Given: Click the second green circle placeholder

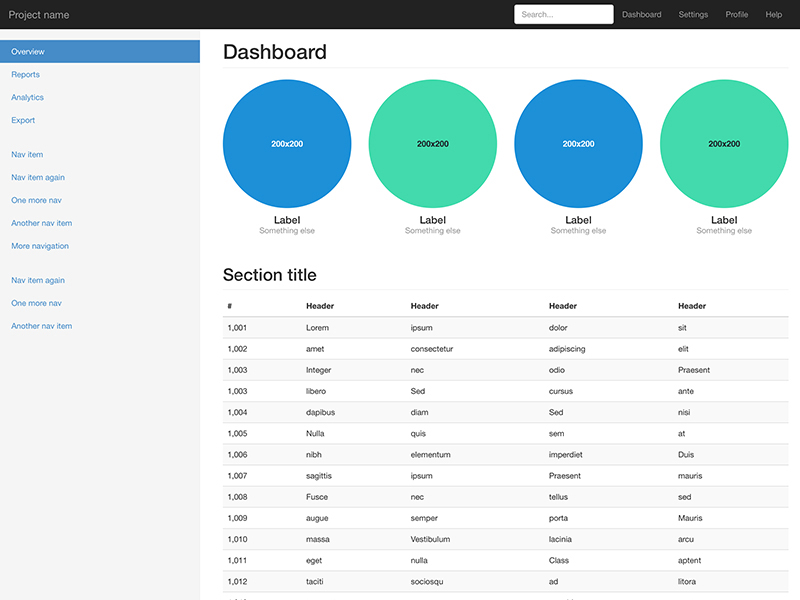Looking at the screenshot, I should click(432, 143).
